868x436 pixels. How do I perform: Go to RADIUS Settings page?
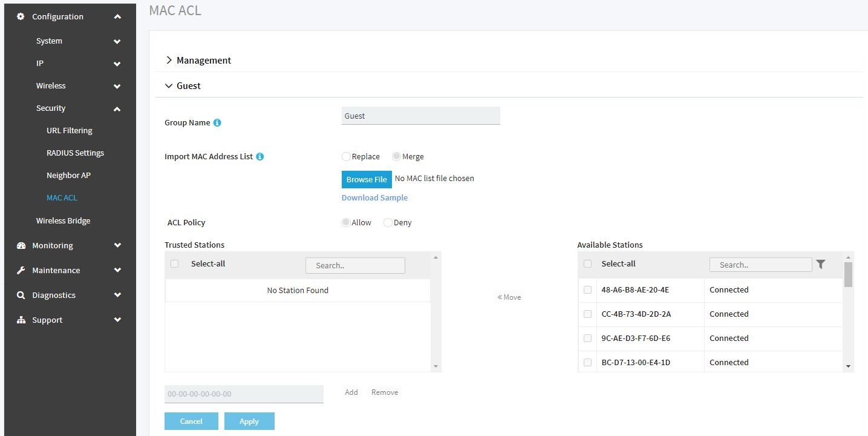point(75,153)
